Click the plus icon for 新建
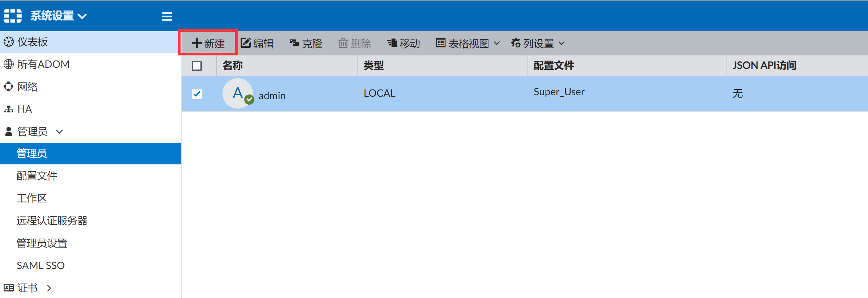 (x=196, y=43)
